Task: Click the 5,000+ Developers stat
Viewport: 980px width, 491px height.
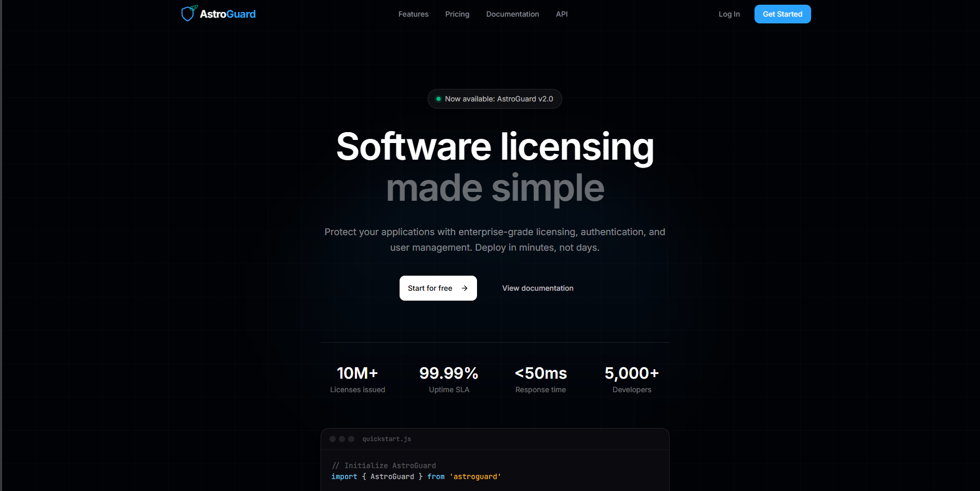Action: (x=631, y=380)
